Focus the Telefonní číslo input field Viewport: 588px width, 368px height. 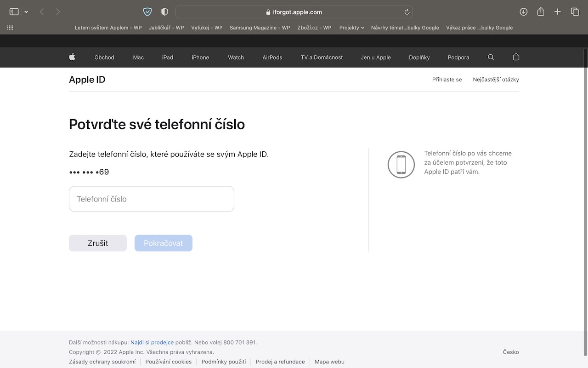[x=152, y=199]
